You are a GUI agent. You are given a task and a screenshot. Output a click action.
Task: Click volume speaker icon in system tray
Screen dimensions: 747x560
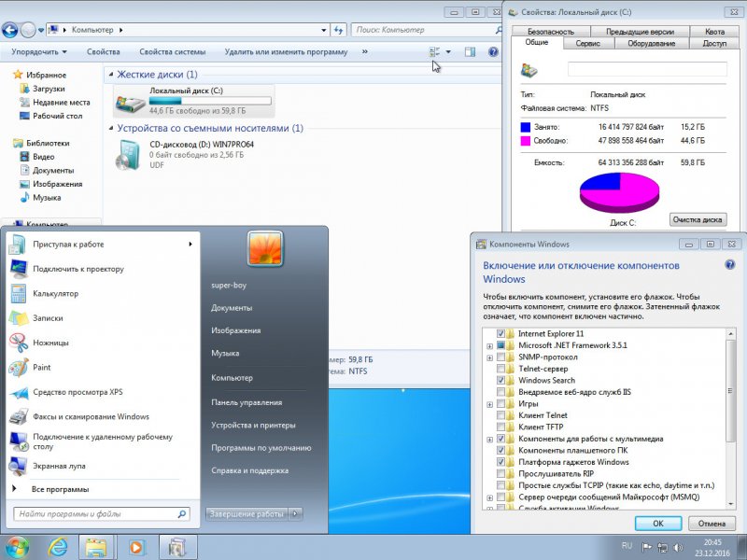[x=678, y=548]
